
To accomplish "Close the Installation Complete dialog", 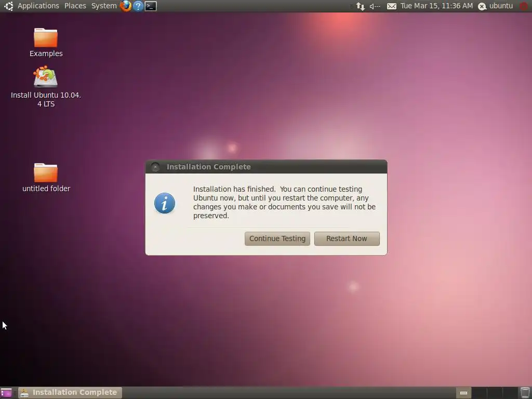I will [x=155, y=167].
